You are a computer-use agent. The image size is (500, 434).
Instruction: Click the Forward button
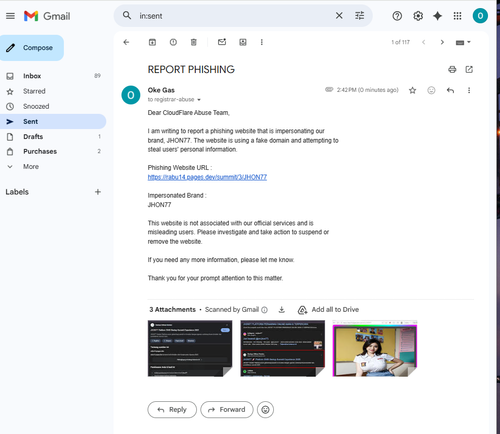pos(227,409)
